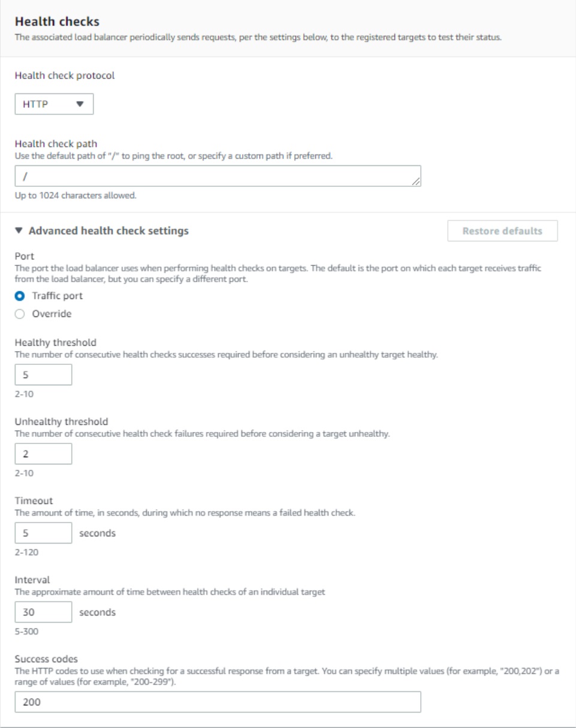
Task: Collapse the Advanced health check settings section
Action: coord(102,230)
